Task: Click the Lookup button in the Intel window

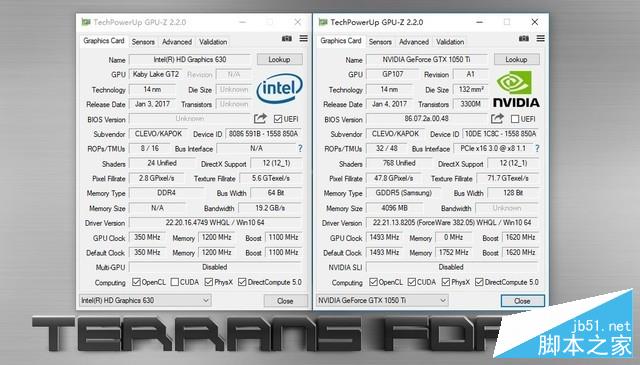Action: click(280, 60)
